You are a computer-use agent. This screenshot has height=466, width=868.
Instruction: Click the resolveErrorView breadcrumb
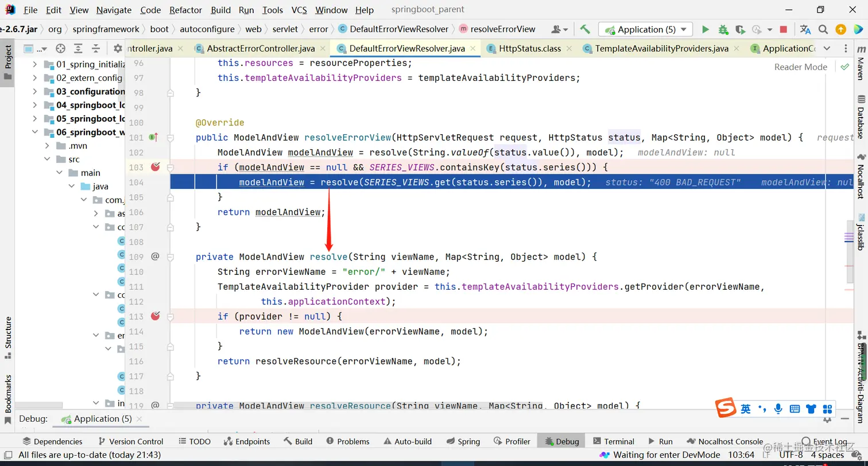click(497, 29)
